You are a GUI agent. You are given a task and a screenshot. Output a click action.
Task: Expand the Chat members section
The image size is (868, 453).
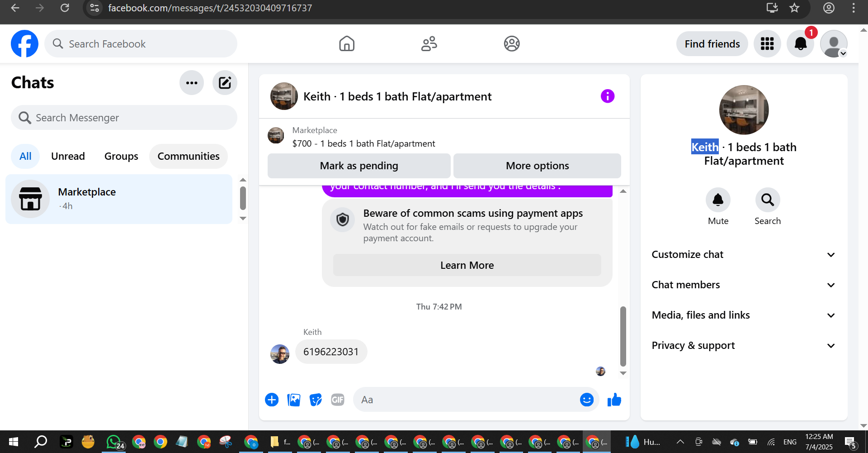click(744, 285)
